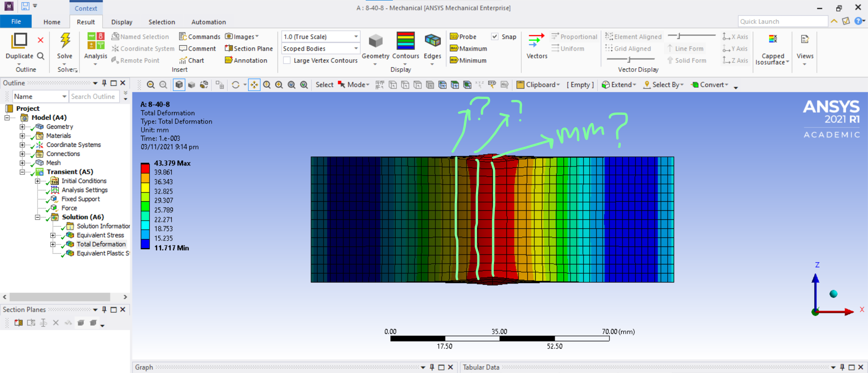Click the Capped Isosurface icon

773,40
